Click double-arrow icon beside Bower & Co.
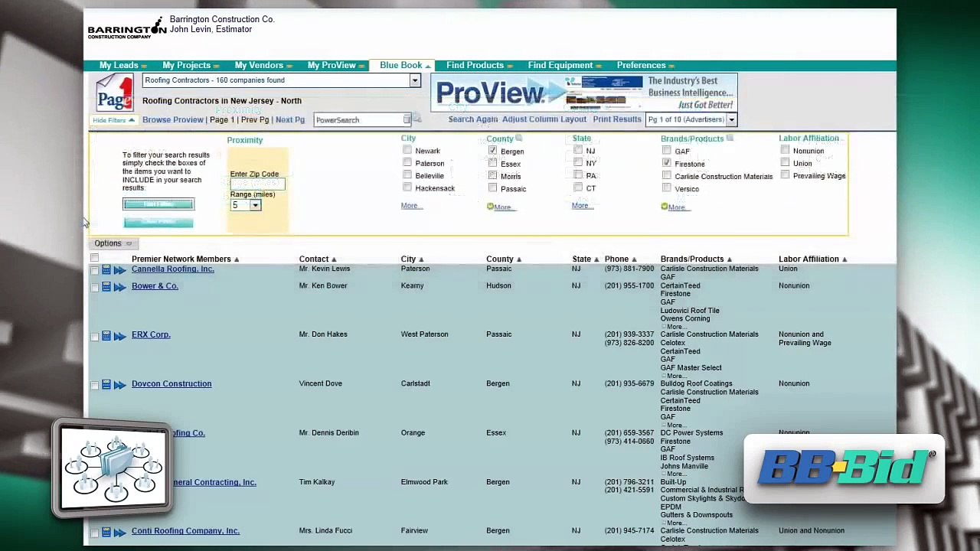This screenshot has width=980, height=551. (x=119, y=286)
